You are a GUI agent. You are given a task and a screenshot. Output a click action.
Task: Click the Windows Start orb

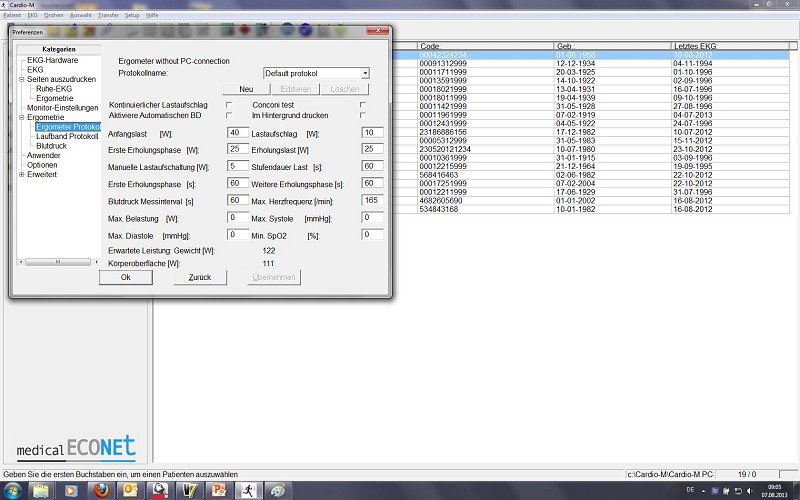pos(13,490)
